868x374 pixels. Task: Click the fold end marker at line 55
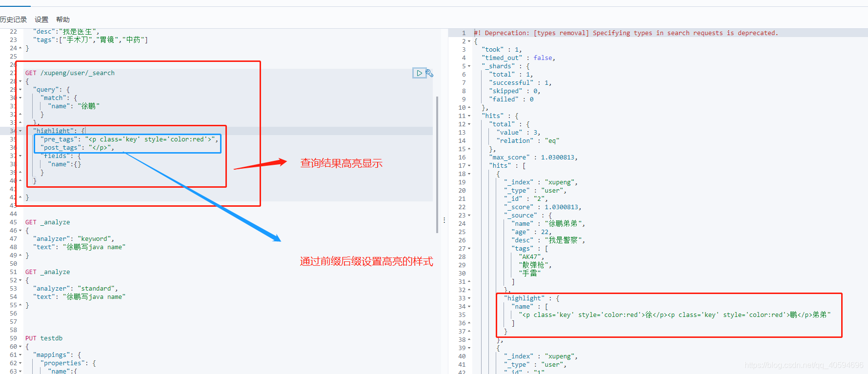coord(20,305)
